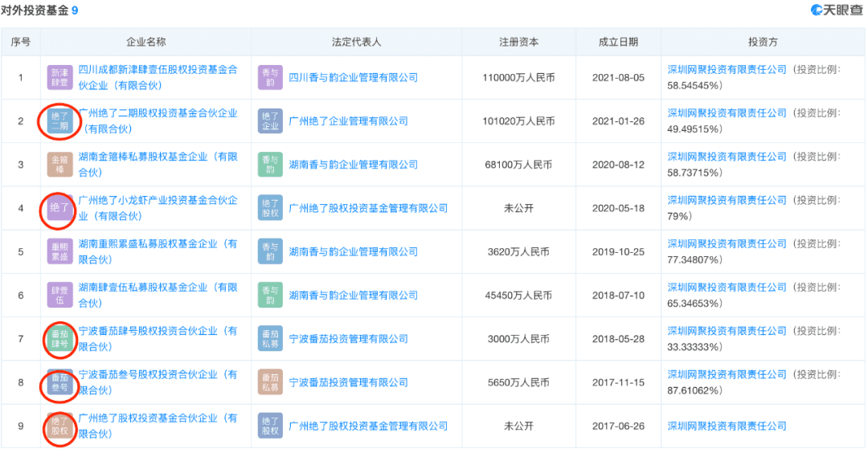
Task: Click the 绝了企业 badge beside 广州绝了企业管理有限公司
Action: click(270, 121)
